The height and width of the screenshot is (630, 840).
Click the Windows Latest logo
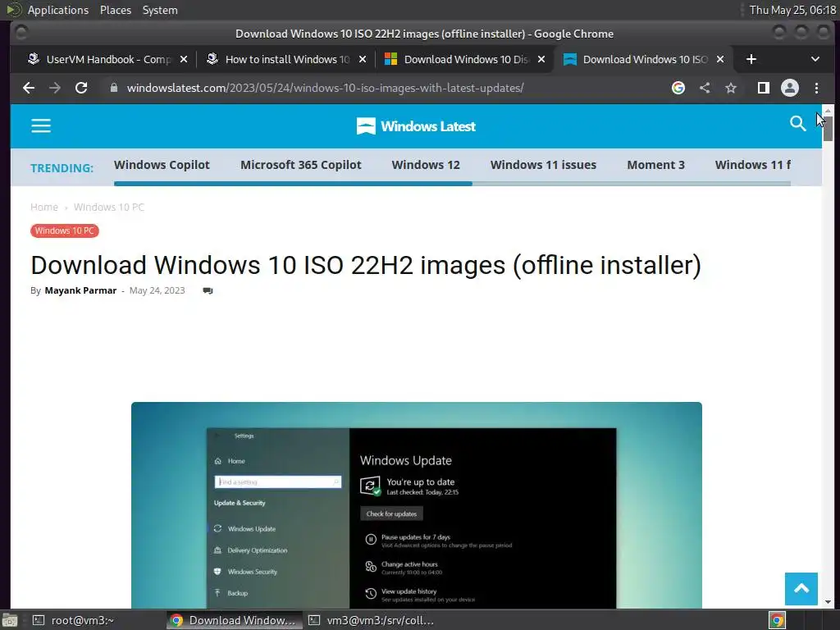click(416, 126)
